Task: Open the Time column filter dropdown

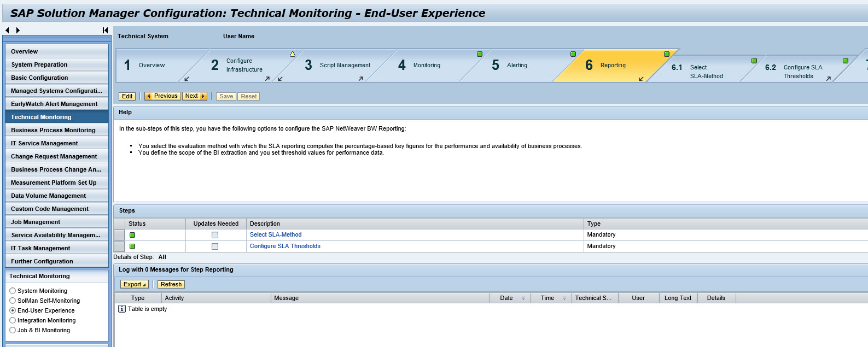Action: tap(564, 298)
